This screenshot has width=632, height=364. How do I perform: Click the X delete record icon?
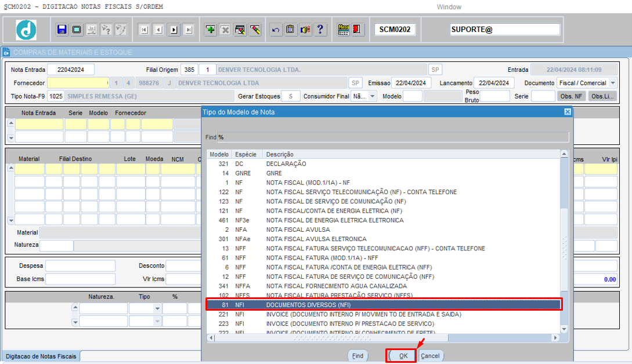[225, 30]
